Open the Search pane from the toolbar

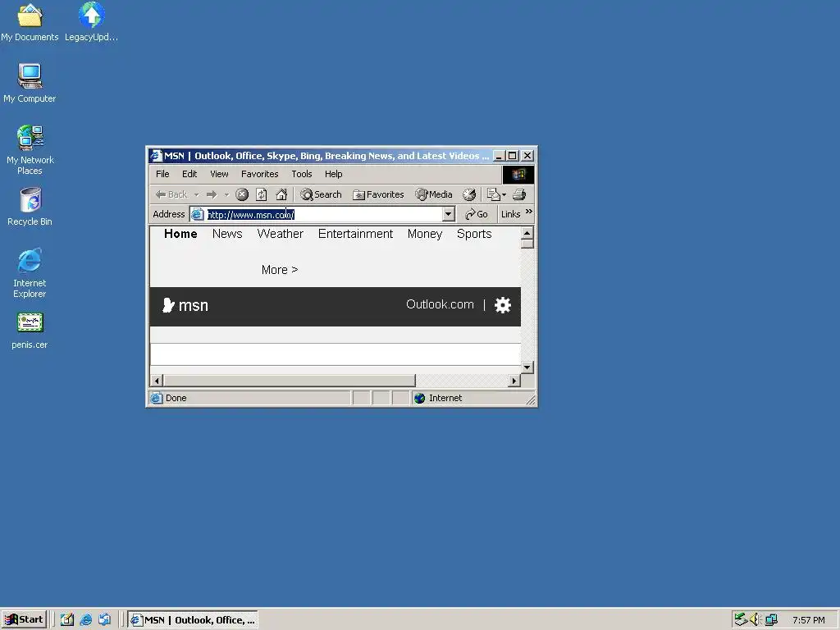[321, 194]
